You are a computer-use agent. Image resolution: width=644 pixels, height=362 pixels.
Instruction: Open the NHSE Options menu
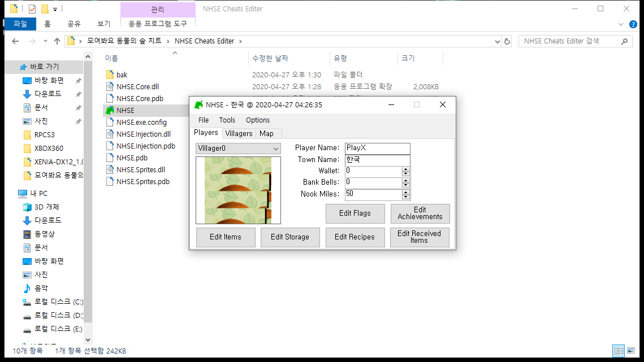(x=257, y=120)
